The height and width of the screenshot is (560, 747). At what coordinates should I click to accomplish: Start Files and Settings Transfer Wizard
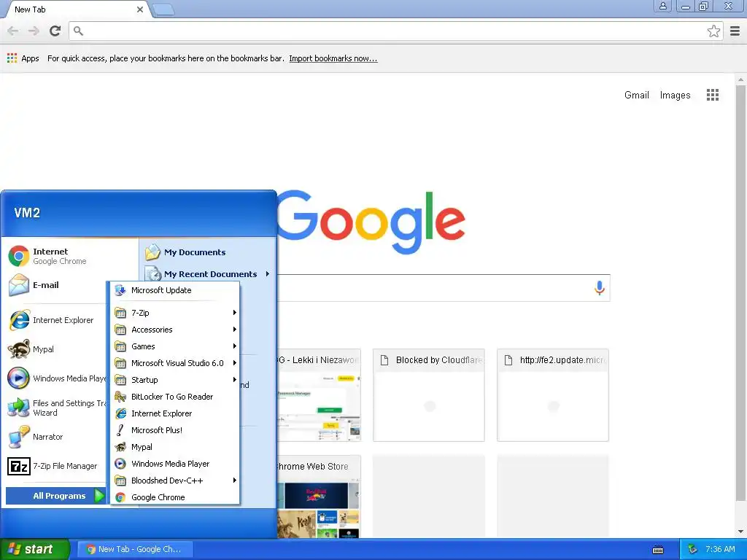coord(56,408)
